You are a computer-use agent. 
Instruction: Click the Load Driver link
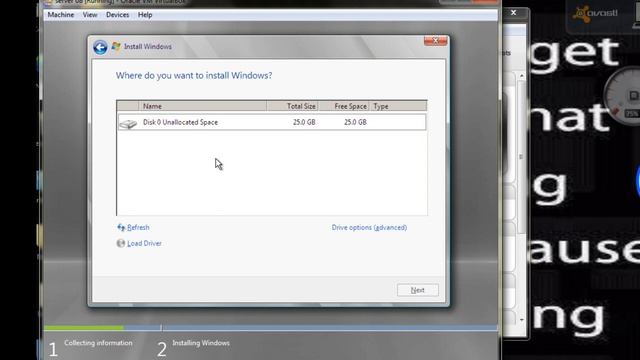tap(144, 243)
